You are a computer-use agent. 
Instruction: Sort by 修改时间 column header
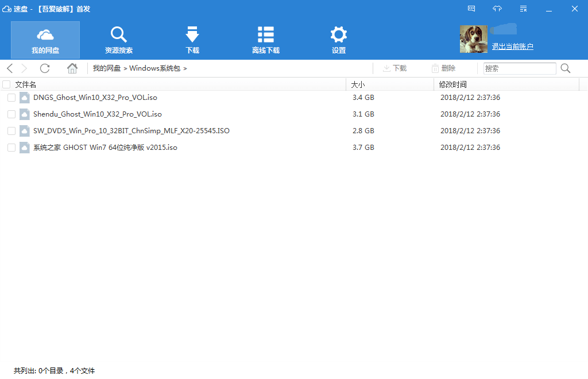tap(452, 84)
